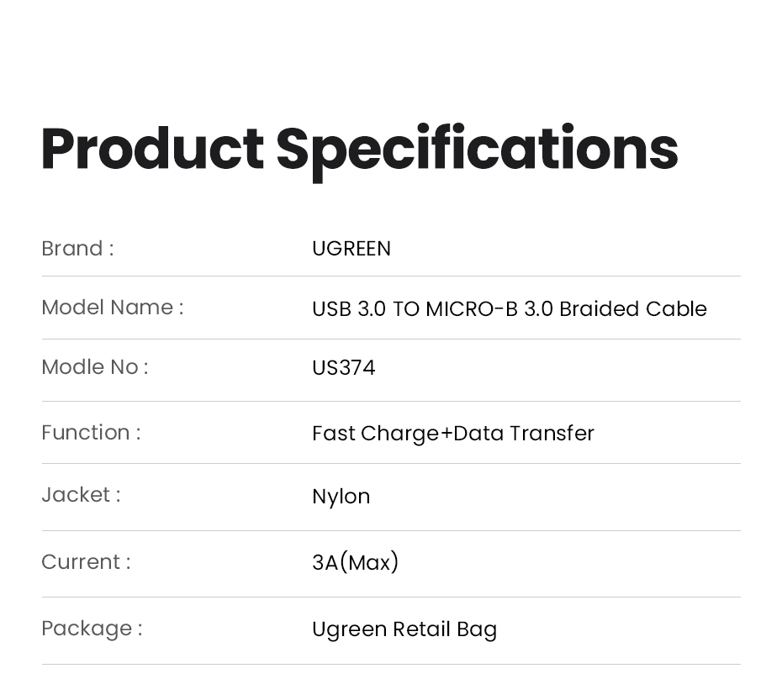Screen dimensions: 782x700
Task: Click the UGREEN brand value
Action: pyautogui.click(x=351, y=249)
